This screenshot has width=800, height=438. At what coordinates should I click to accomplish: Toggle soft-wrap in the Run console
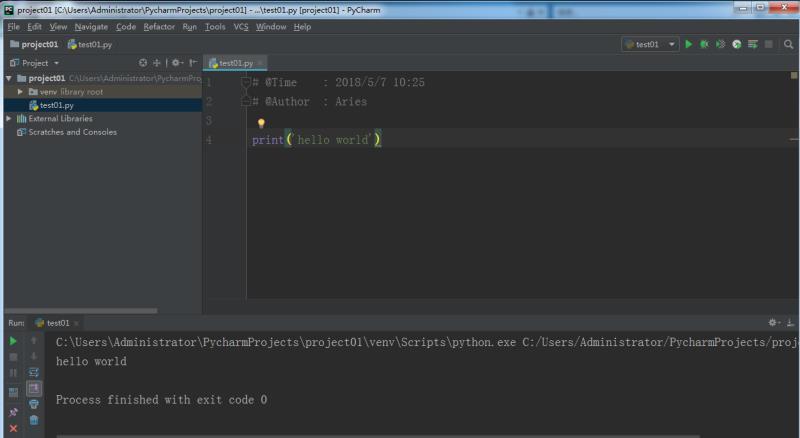34,372
